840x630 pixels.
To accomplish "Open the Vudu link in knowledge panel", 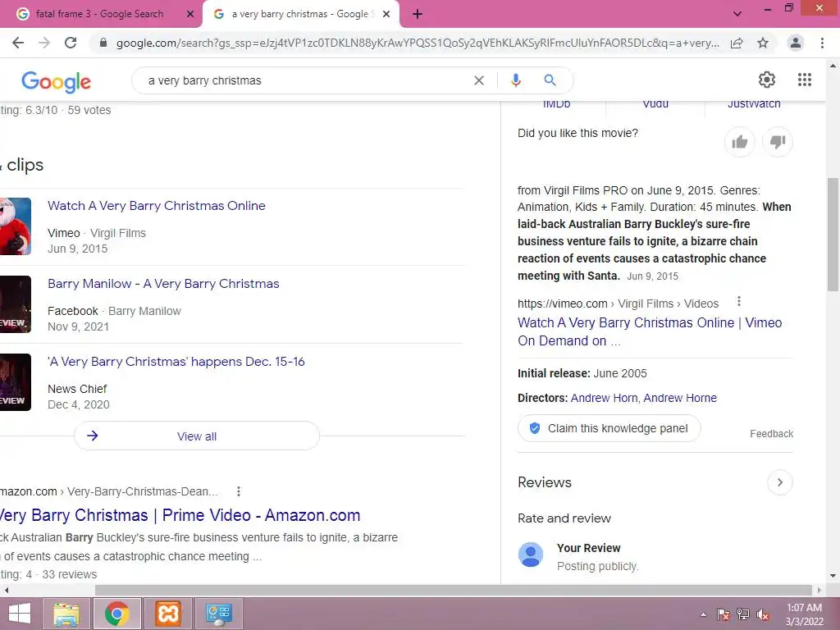I will point(655,104).
